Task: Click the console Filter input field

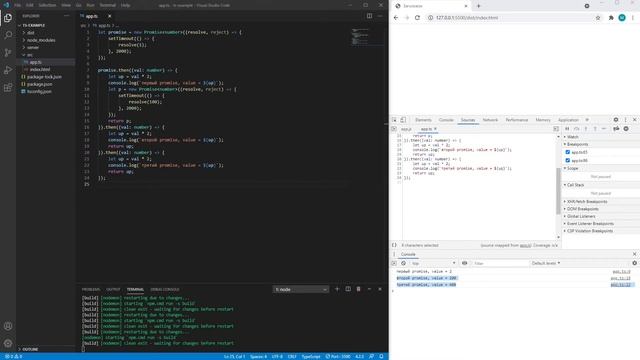Action: pos(500,263)
